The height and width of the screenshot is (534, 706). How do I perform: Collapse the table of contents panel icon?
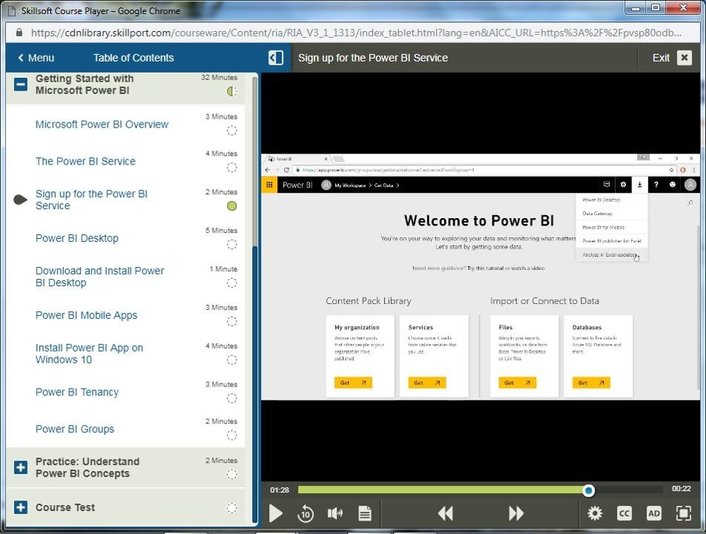(x=276, y=58)
